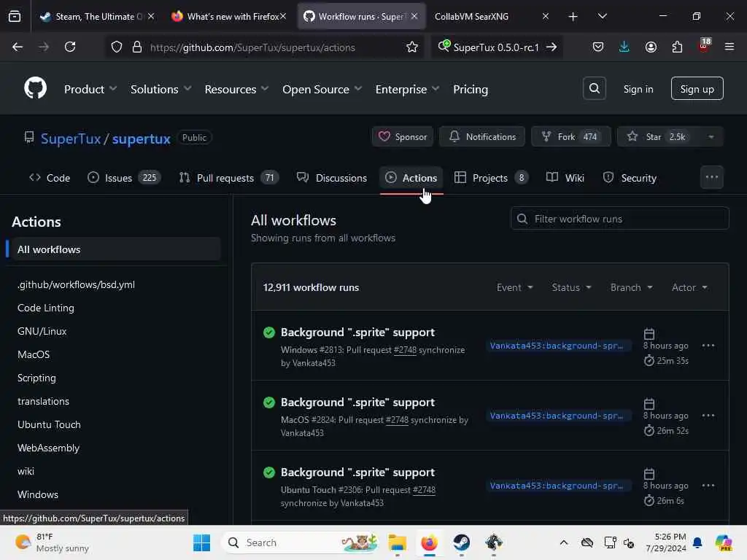Open a new tab with plus icon

pos(573,17)
